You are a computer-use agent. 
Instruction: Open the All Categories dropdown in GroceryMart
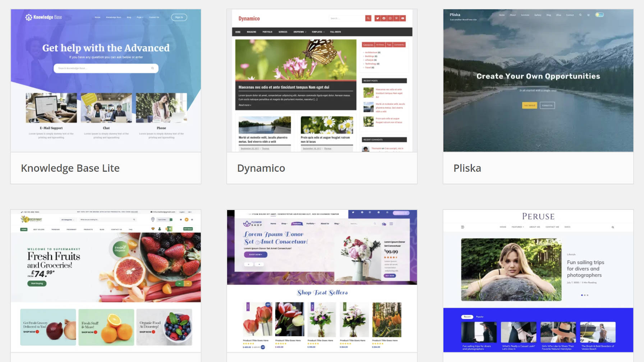[68, 219]
